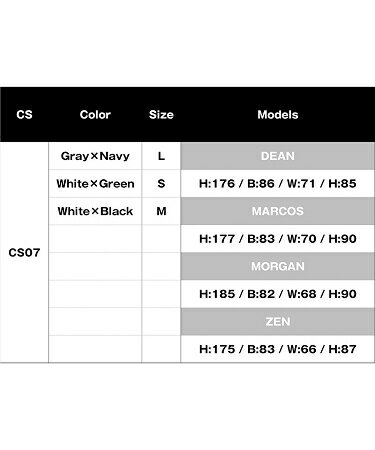
Task: Select the DEAN model name row
Action: 278,156
